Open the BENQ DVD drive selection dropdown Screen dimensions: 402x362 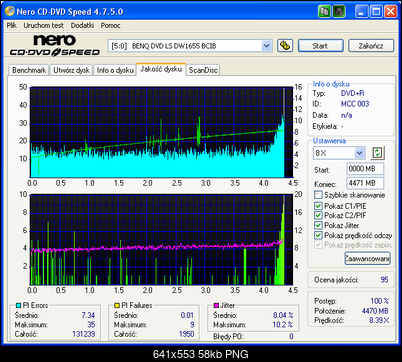click(x=266, y=46)
